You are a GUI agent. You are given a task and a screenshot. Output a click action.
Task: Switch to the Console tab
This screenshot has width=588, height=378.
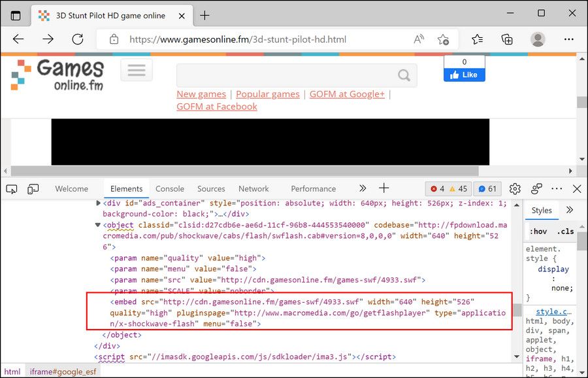point(170,188)
